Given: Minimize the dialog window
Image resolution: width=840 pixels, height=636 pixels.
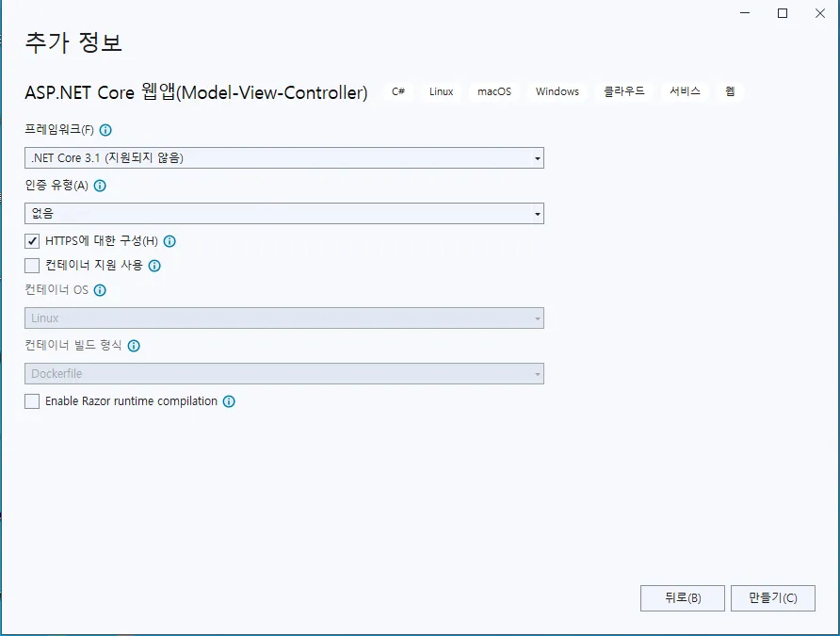Looking at the screenshot, I should tap(745, 13).
